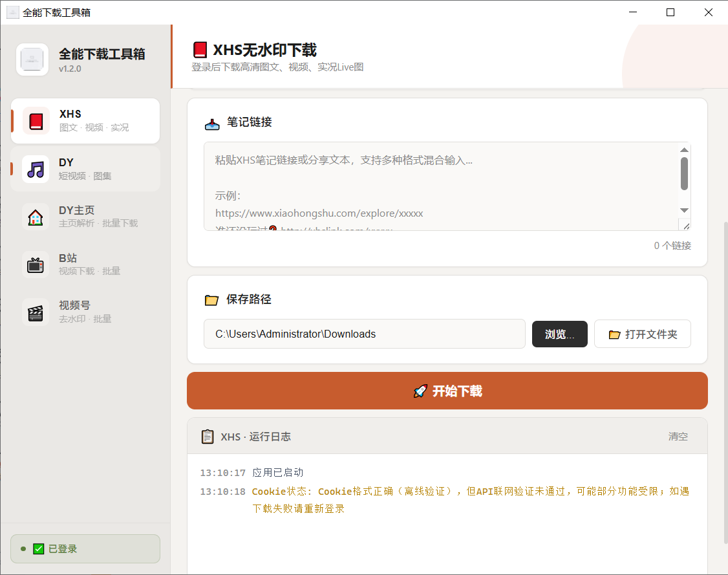728x575 pixels.
Task: Open DY主页 house icon
Action: point(36,217)
